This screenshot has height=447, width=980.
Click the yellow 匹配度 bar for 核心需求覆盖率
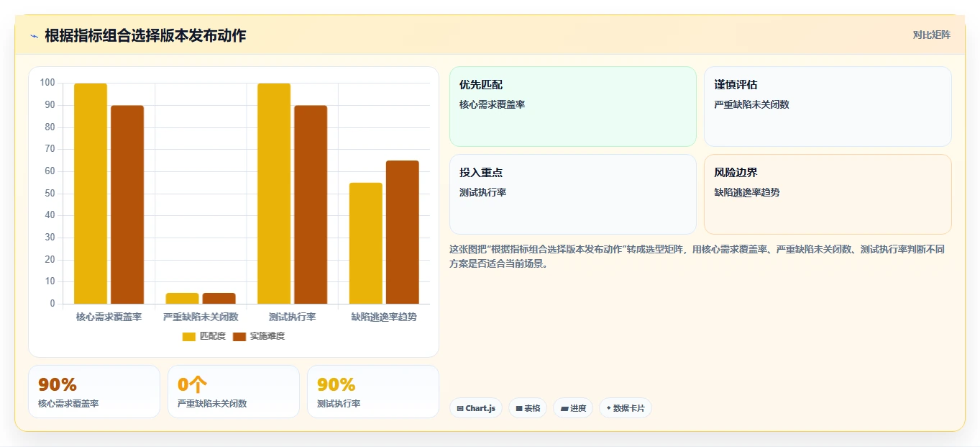[x=91, y=194]
